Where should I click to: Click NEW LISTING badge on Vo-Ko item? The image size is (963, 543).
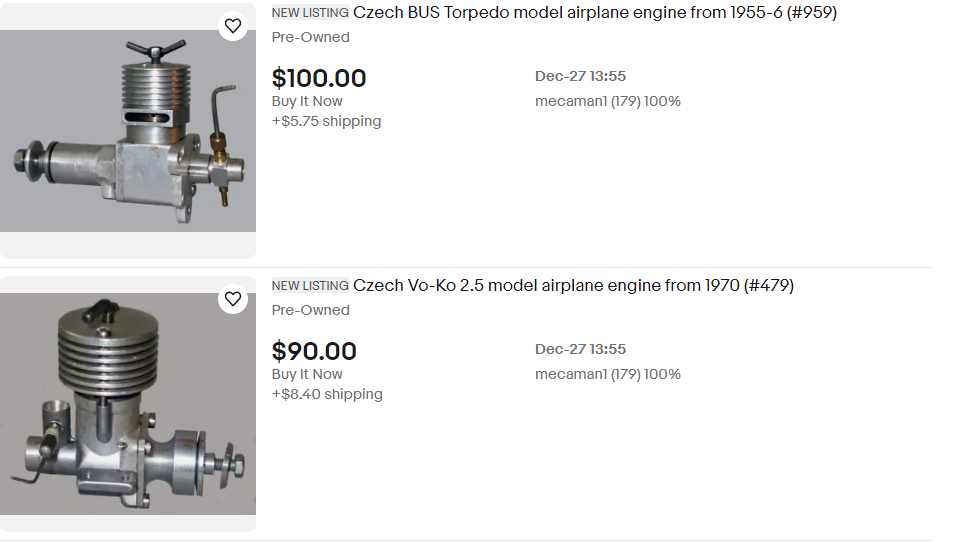[310, 286]
